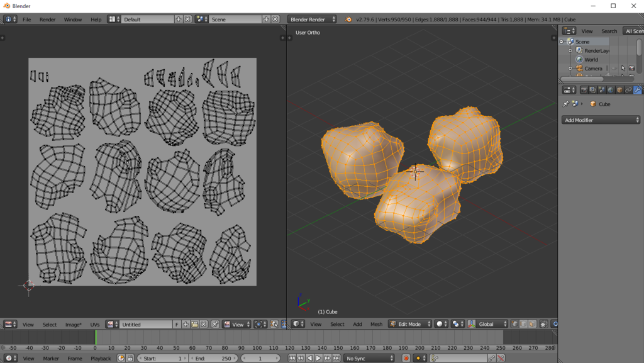This screenshot has width=644, height=363.
Task: Open the File menu
Action: pyautogui.click(x=26, y=20)
